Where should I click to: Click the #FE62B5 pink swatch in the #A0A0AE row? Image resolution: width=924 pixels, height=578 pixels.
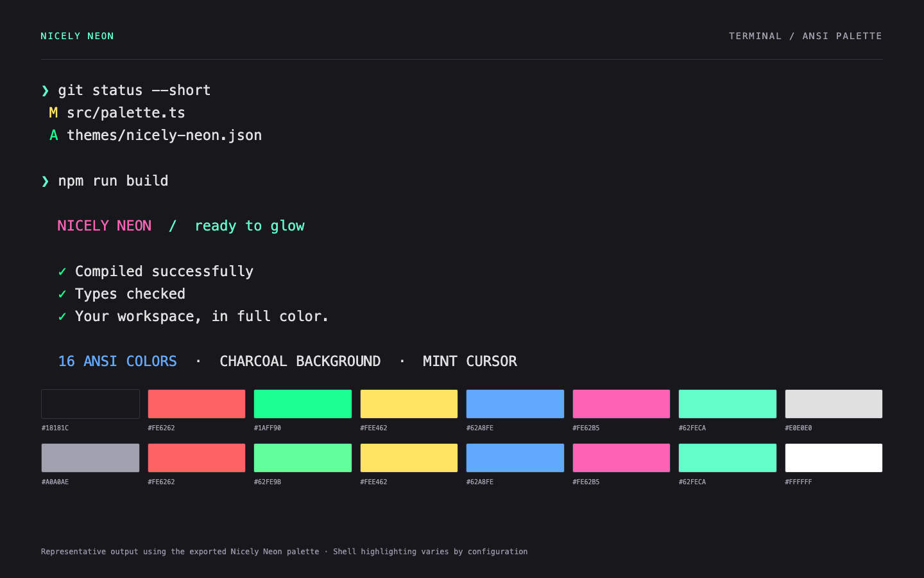[x=621, y=458]
